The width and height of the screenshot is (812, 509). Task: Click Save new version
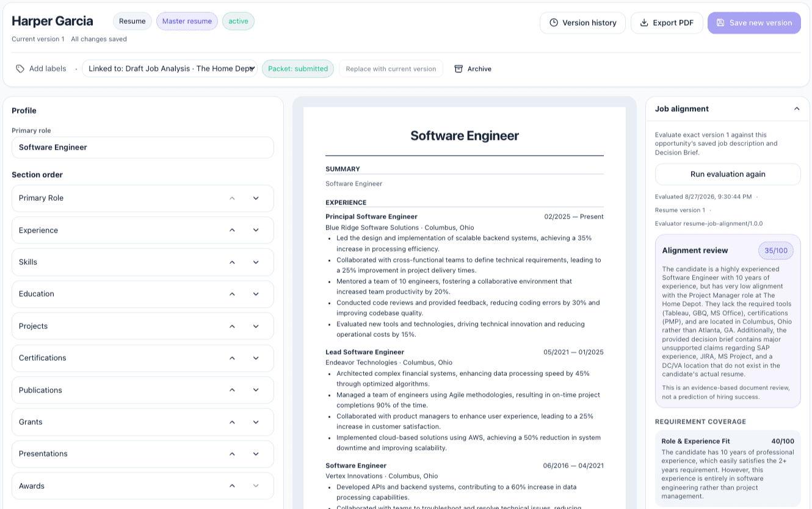754,23
